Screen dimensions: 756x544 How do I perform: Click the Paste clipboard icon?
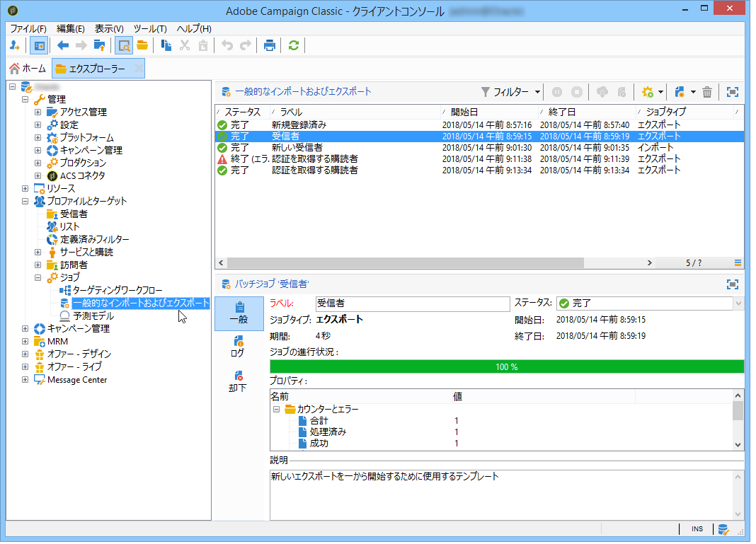[203, 46]
